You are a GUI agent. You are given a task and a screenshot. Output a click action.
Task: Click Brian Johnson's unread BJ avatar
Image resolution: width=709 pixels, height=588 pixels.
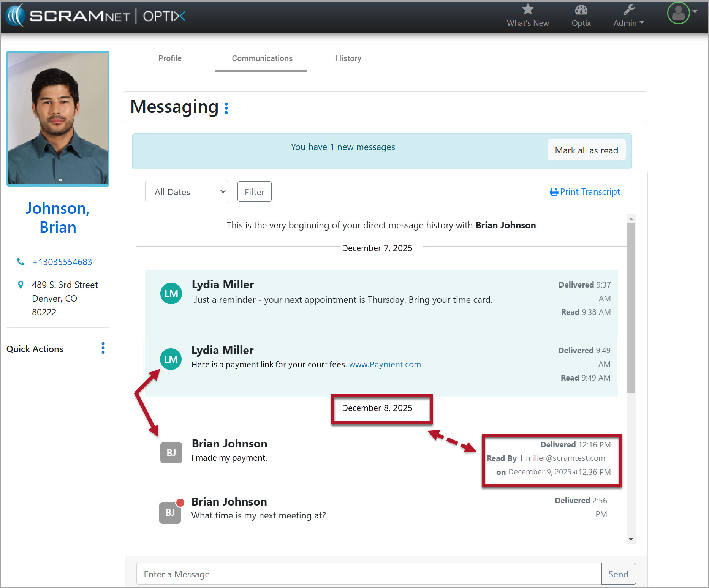tap(170, 512)
